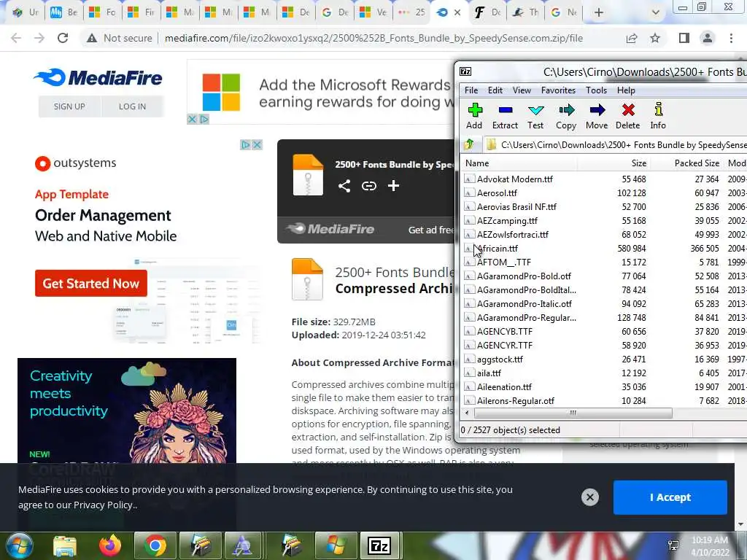Open the Favorites menu in 7-Zip
Screen dimensions: 747x560
point(558,90)
